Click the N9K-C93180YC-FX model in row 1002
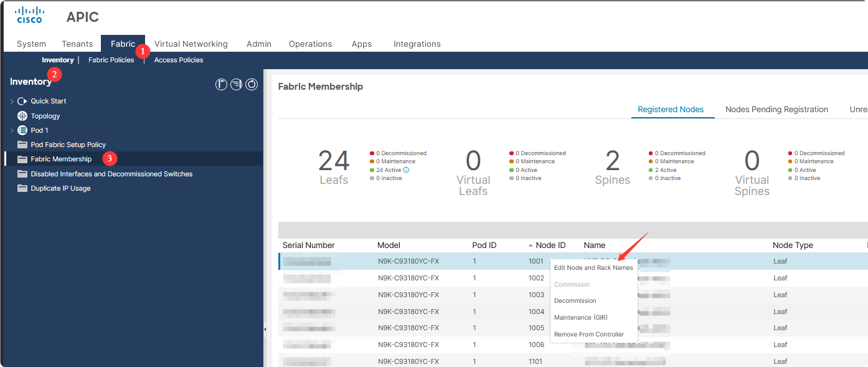Screen dimensions: 868x367 [x=408, y=278]
